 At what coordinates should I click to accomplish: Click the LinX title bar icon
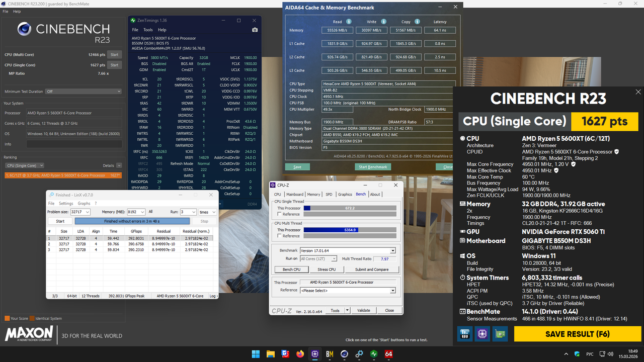point(51,195)
